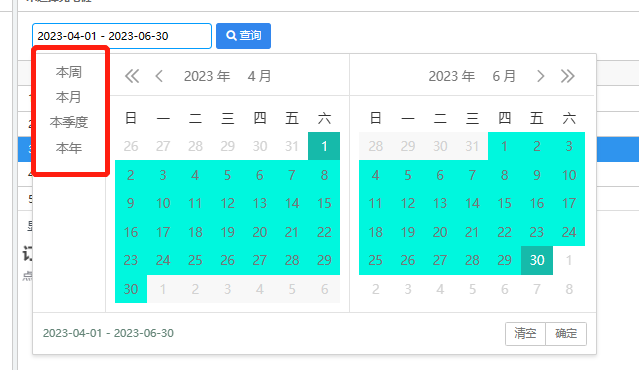Pick April 30 in left calendar
Screen dimensions: 639x370
pyautogui.click(x=131, y=289)
